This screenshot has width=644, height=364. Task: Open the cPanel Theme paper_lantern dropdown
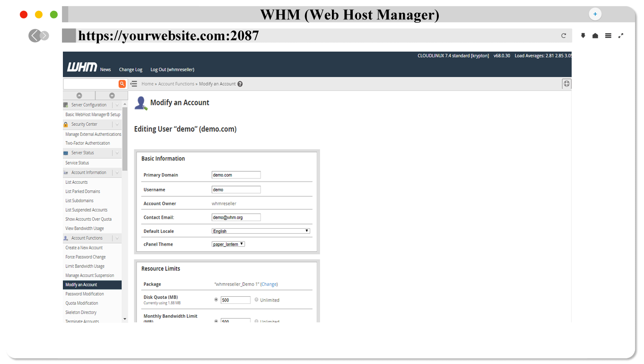[228, 244]
